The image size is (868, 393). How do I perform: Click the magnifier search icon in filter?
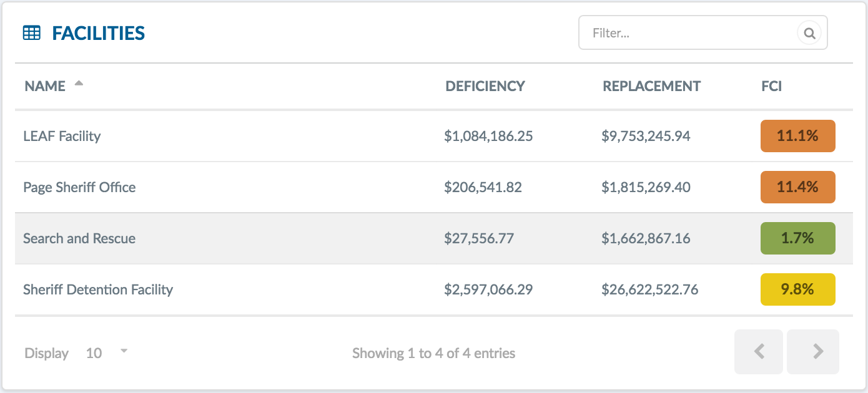(809, 33)
